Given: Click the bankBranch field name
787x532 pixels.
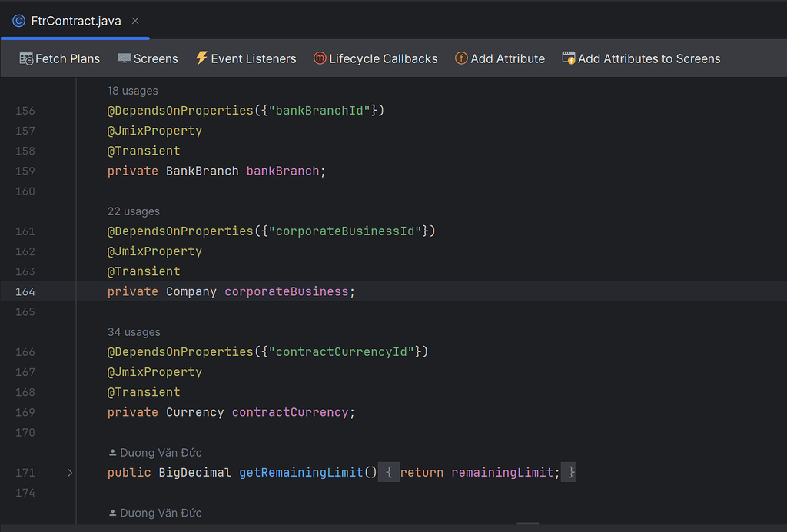Looking at the screenshot, I should click(283, 171).
